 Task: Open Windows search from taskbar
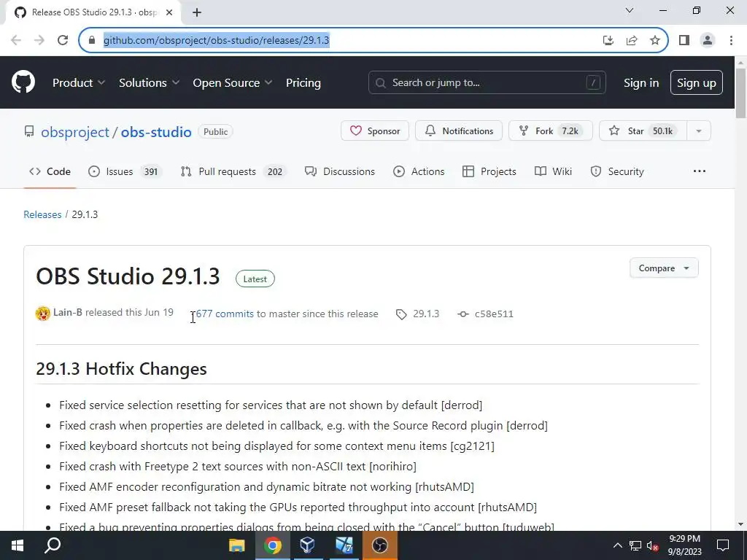tap(53, 545)
